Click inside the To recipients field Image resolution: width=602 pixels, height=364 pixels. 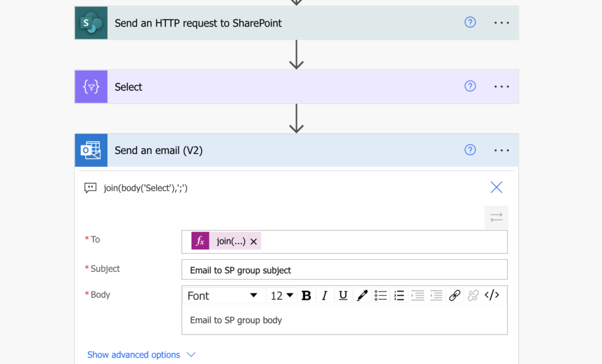coord(345,242)
